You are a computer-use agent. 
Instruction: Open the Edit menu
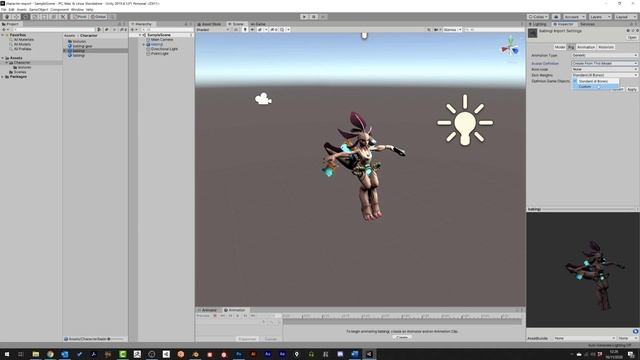coord(11,9)
